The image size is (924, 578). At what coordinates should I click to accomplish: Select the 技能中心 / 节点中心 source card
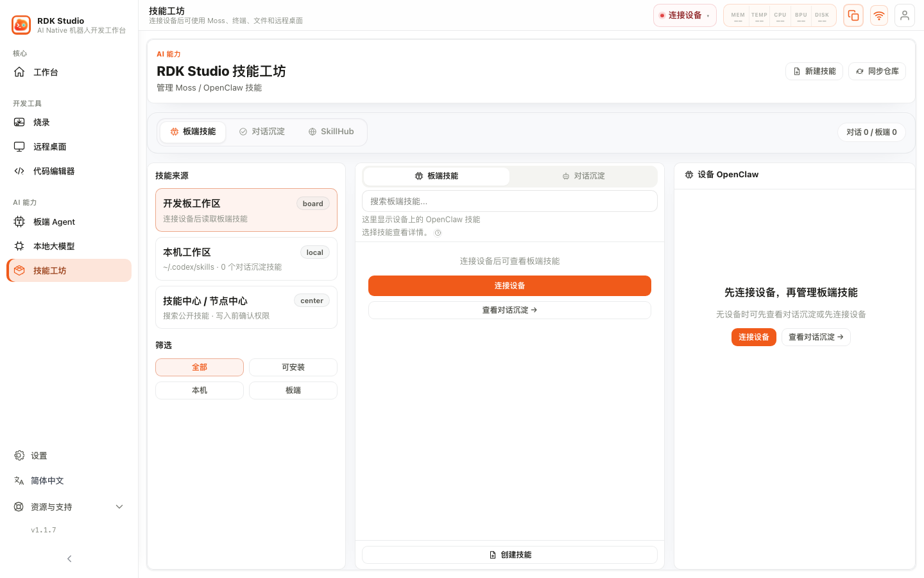[x=246, y=307]
